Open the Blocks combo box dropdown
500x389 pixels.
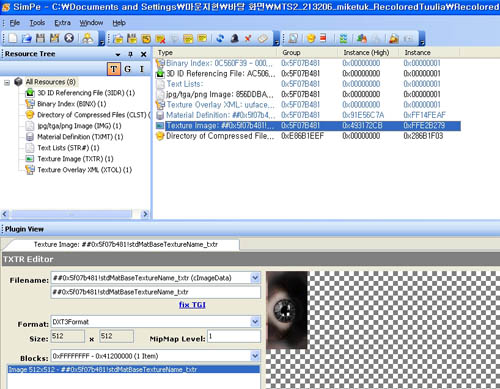(x=255, y=356)
